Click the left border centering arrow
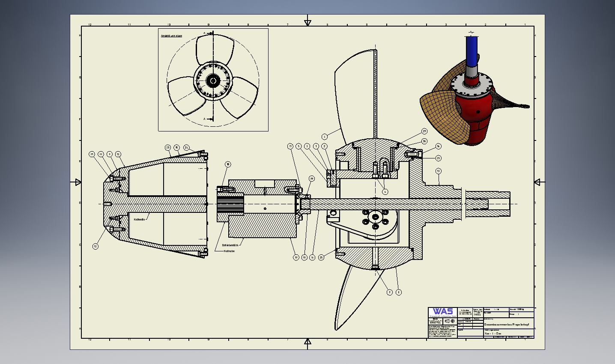Viewport: 615px width, 364px height. pyautogui.click(x=78, y=182)
